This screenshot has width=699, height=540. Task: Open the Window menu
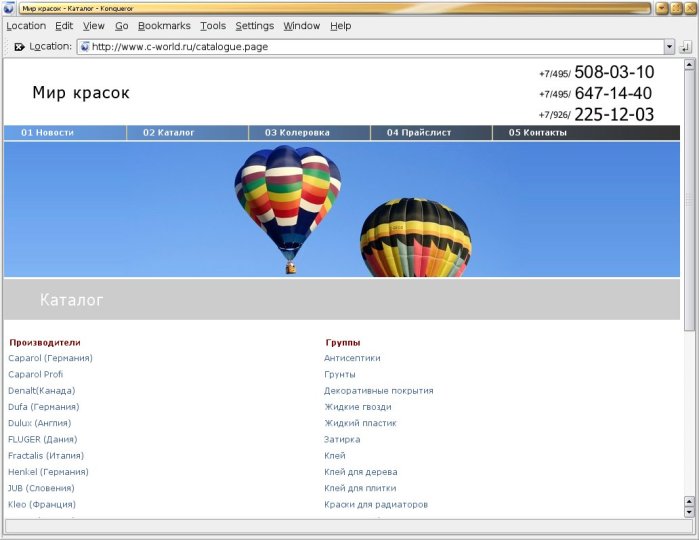[x=302, y=26]
